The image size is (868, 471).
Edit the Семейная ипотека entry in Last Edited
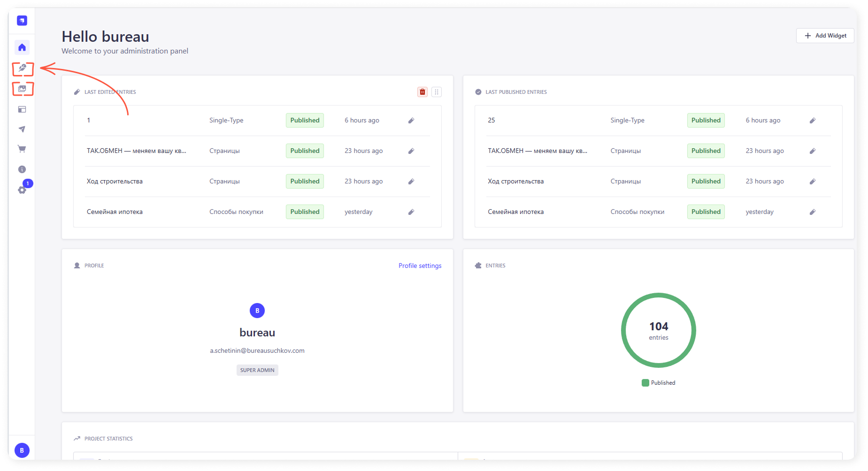(x=411, y=212)
